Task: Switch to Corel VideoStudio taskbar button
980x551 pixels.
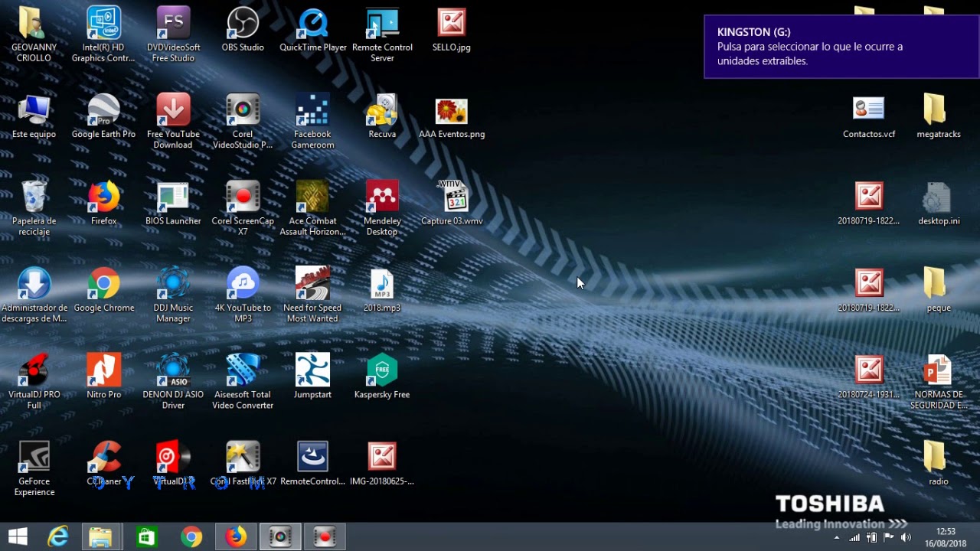Action: [x=280, y=537]
